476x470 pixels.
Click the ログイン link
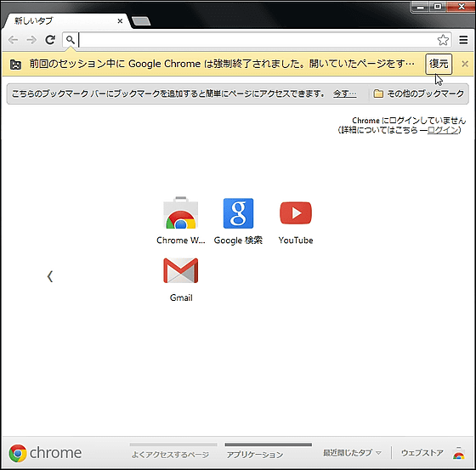pyautogui.click(x=443, y=130)
